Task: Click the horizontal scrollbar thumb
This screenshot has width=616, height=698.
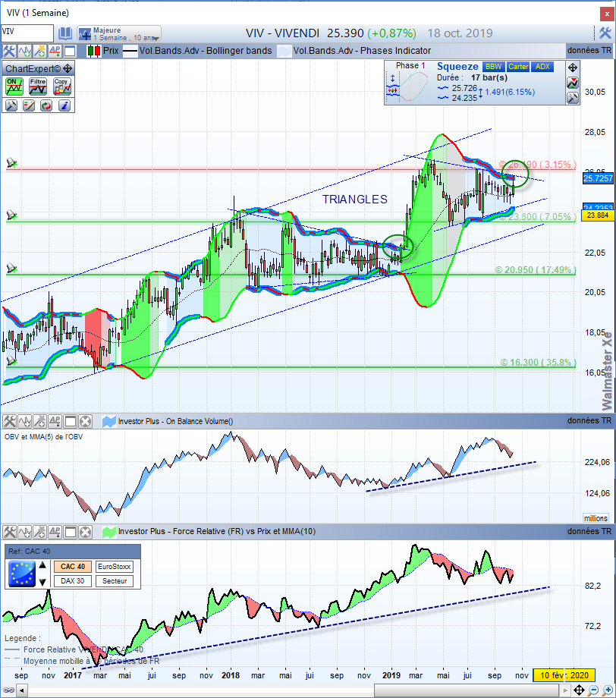Action: click(466, 690)
